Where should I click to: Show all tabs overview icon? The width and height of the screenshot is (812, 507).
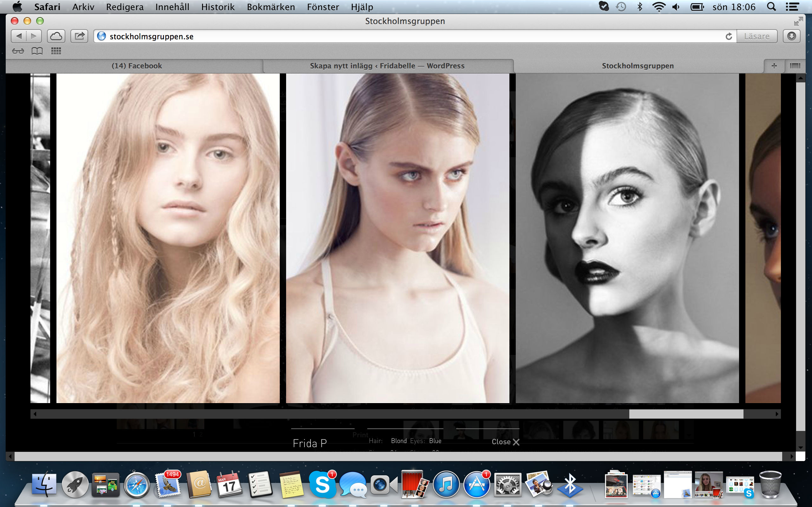point(795,66)
